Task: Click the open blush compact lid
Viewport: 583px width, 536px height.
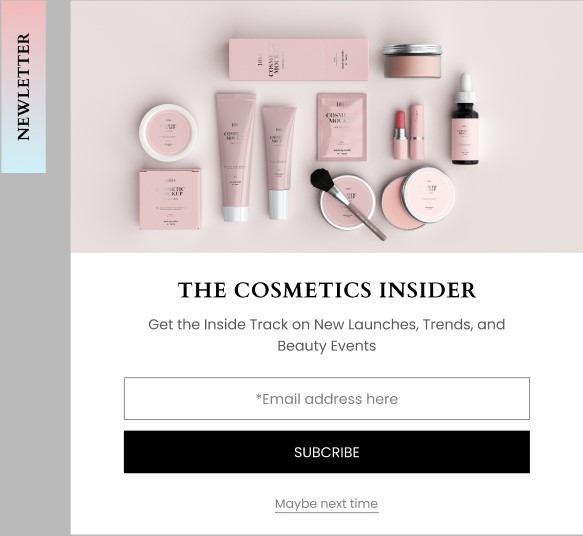Action: click(x=429, y=195)
